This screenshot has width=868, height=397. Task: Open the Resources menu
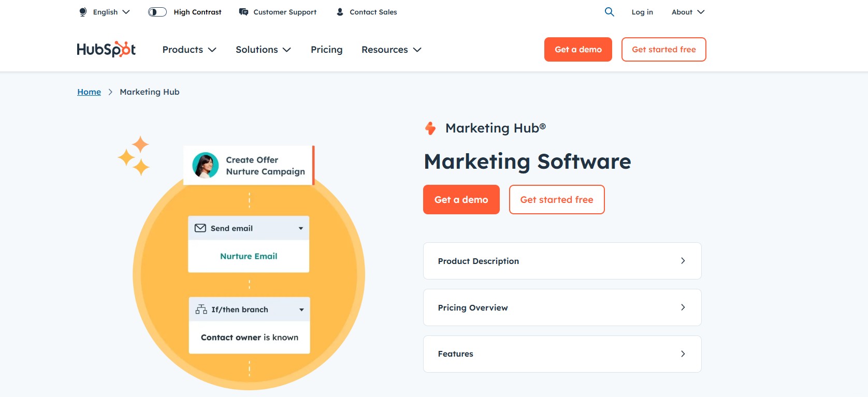(392, 50)
